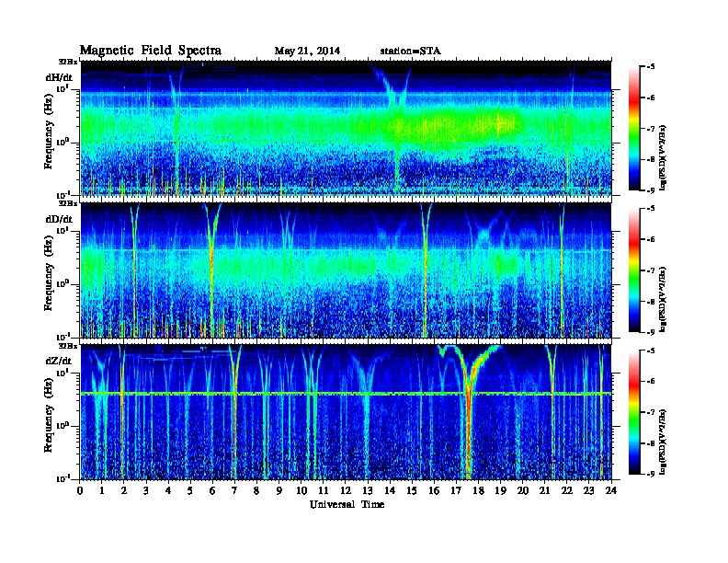728x563 pixels.
Task: Click the log(PSD) label beside the dH/dt color bar
Action: click(x=664, y=157)
